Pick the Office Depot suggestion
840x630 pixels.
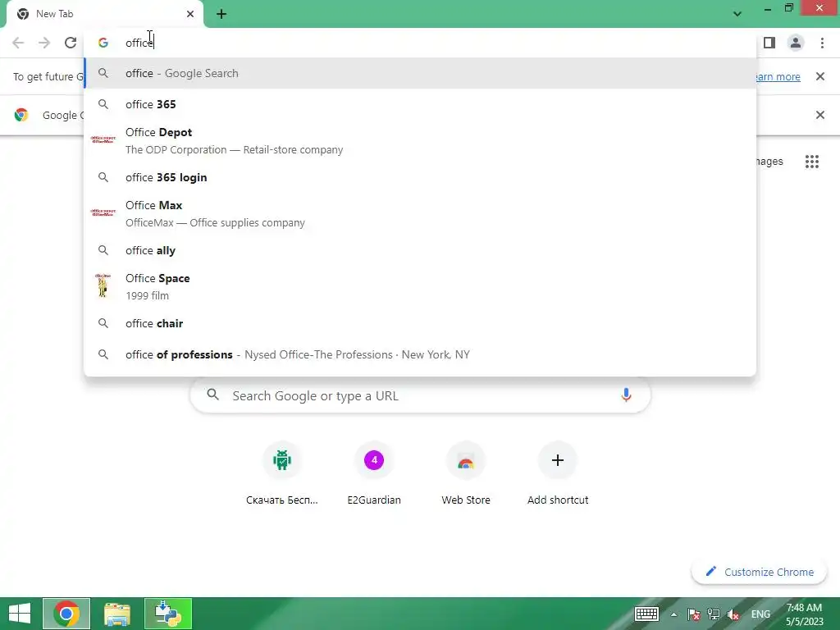(x=421, y=141)
